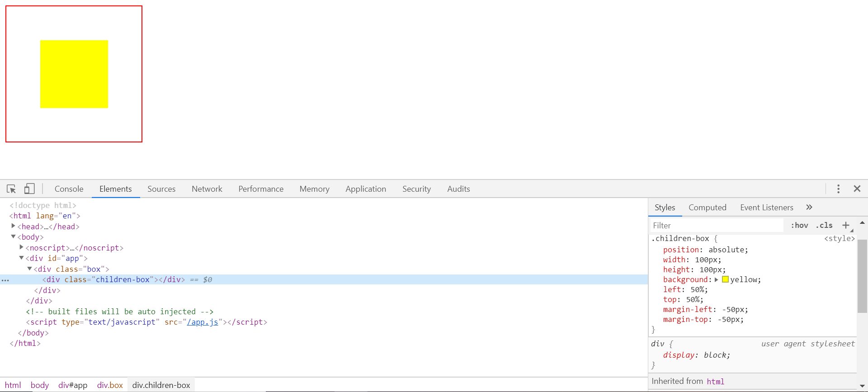Open the DevTools three-dot customize menu
The width and height of the screenshot is (868, 392).
point(838,189)
